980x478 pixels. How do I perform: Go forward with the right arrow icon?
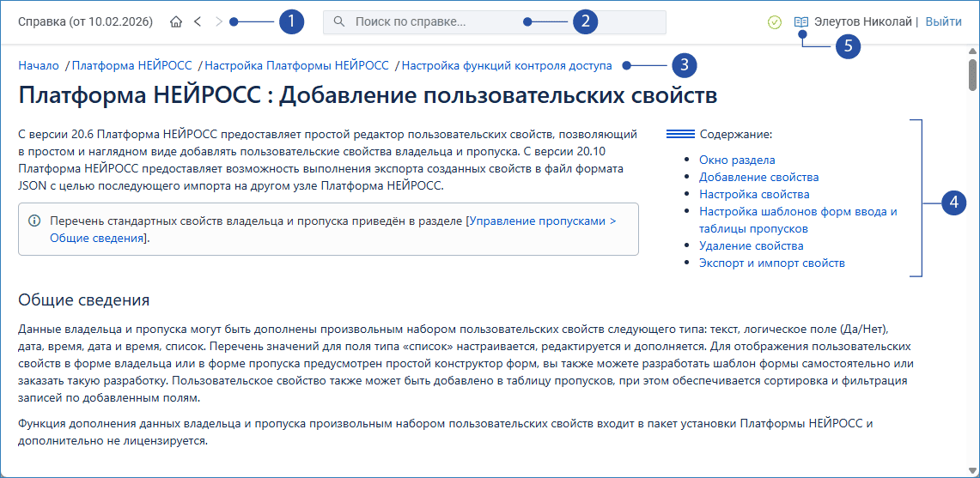(x=218, y=22)
